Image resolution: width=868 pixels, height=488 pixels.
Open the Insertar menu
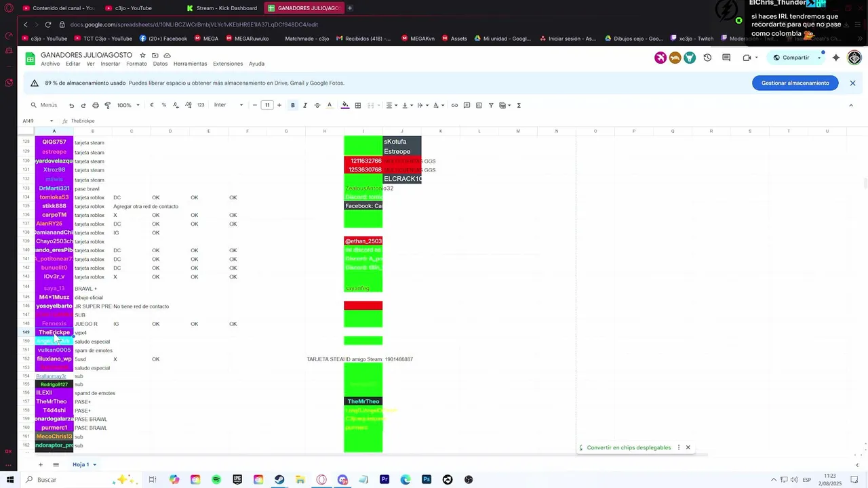pos(111,64)
